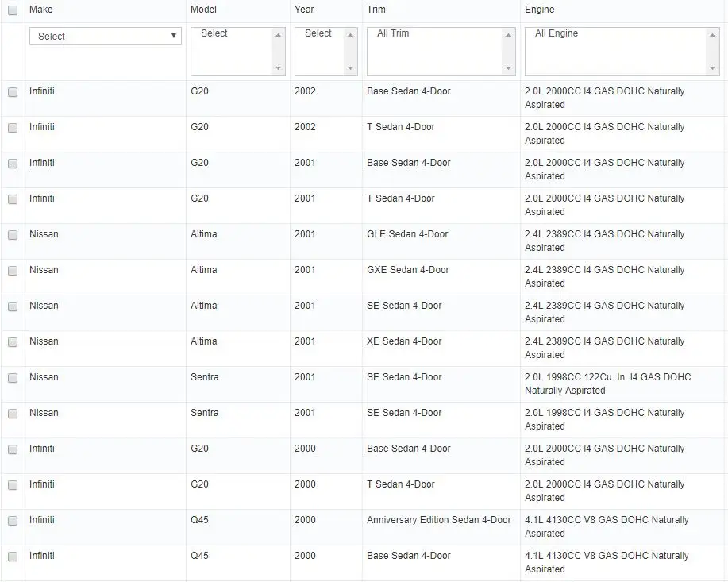This screenshot has height=582, width=728.
Task: Click Q45 in the Anniversary Edition row
Action: pyautogui.click(x=199, y=520)
